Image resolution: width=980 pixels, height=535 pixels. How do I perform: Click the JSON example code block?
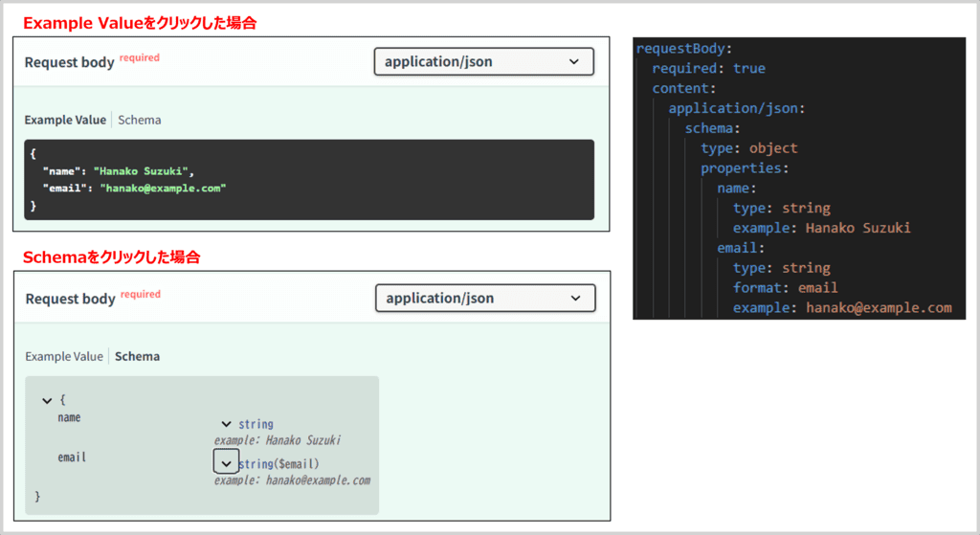309,179
